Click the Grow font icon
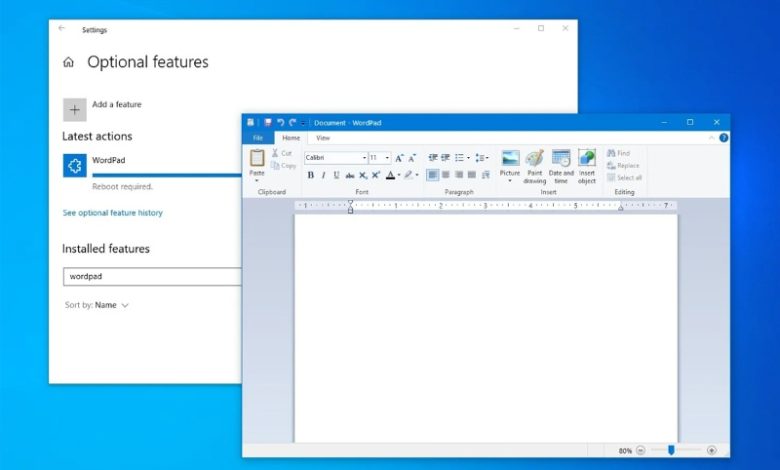 tap(399, 158)
